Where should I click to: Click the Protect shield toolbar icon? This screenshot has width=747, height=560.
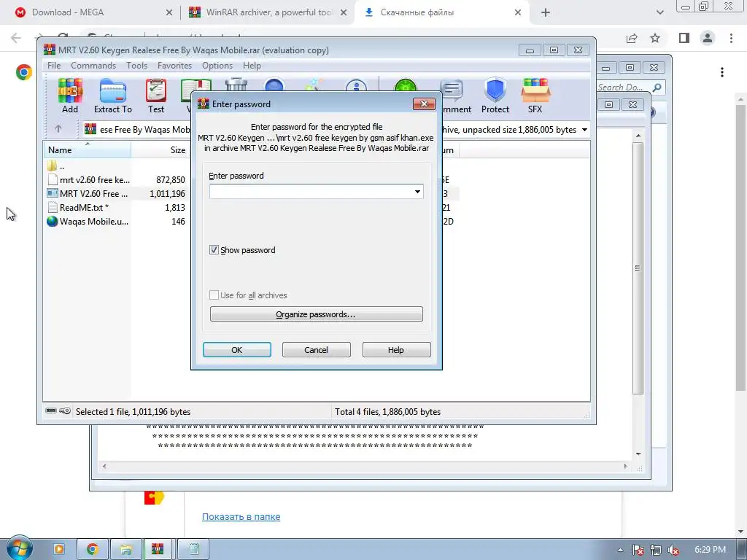[495, 96]
